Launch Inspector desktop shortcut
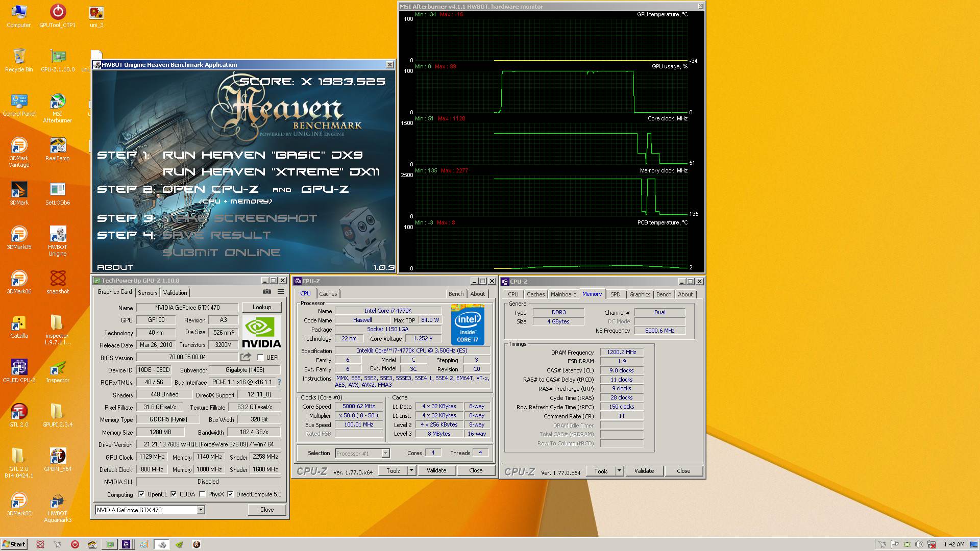The image size is (980, 551). (58, 371)
